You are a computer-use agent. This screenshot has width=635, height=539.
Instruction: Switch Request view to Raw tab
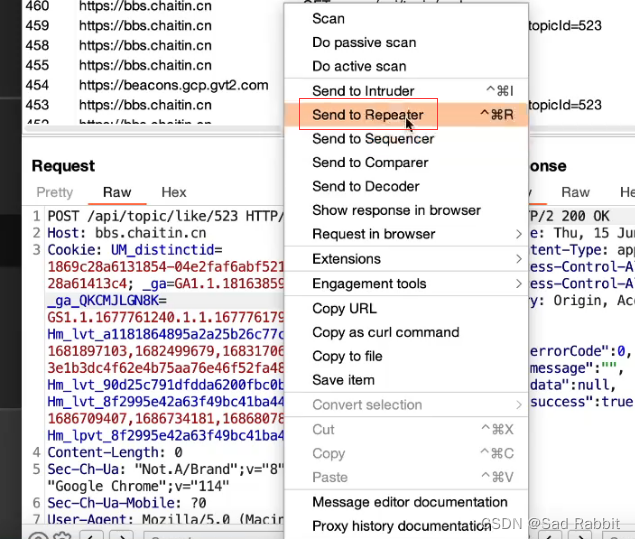[117, 192]
